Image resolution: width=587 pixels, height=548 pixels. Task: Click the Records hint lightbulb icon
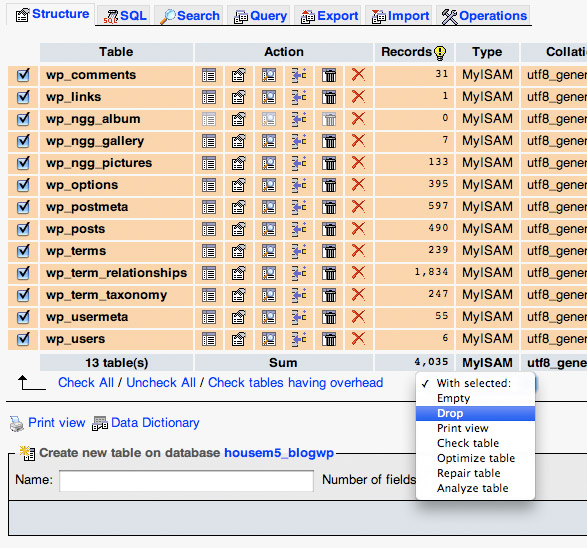(x=440, y=53)
